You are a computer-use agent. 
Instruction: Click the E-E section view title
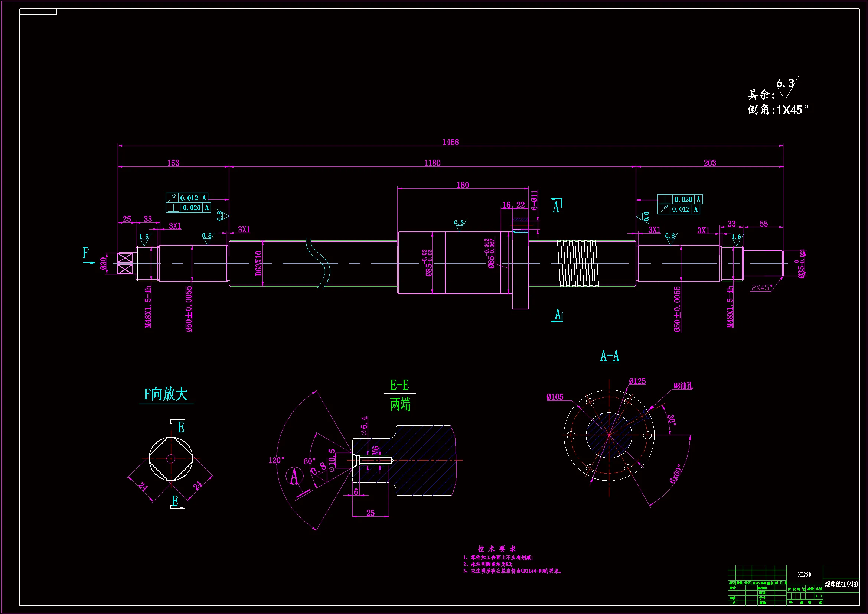[399, 386]
